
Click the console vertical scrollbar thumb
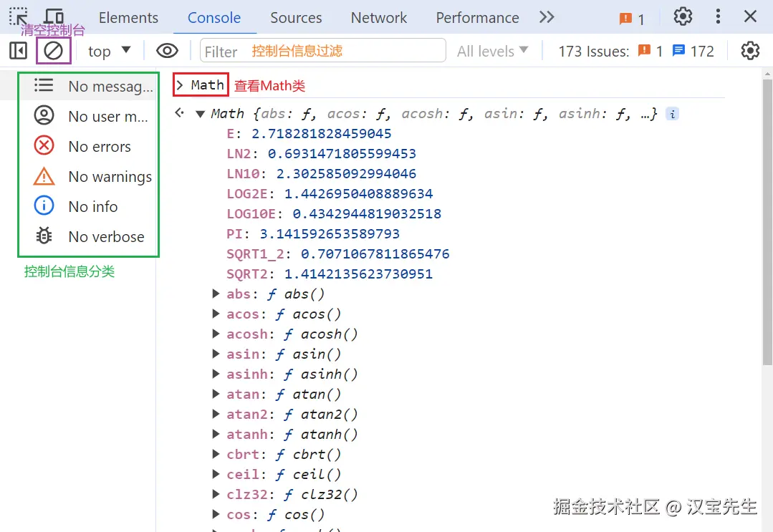coord(767,222)
